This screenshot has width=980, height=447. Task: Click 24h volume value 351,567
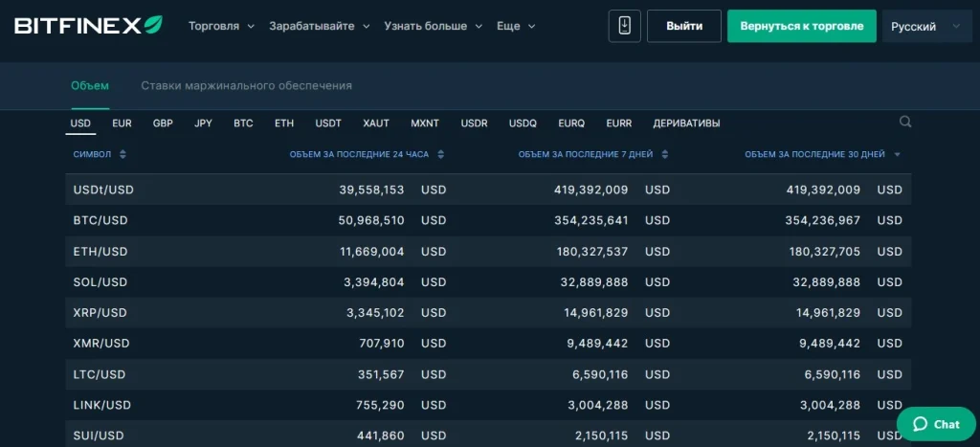click(382, 374)
